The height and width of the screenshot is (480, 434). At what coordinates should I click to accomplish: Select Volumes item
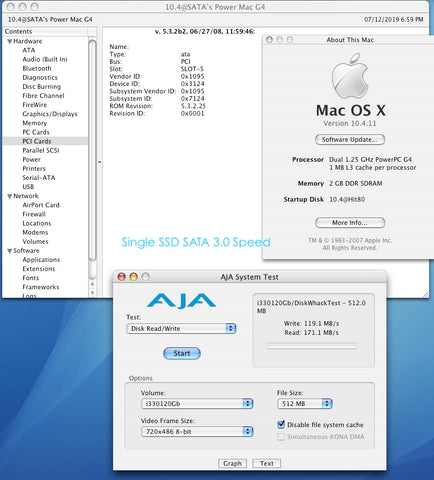[x=35, y=242]
